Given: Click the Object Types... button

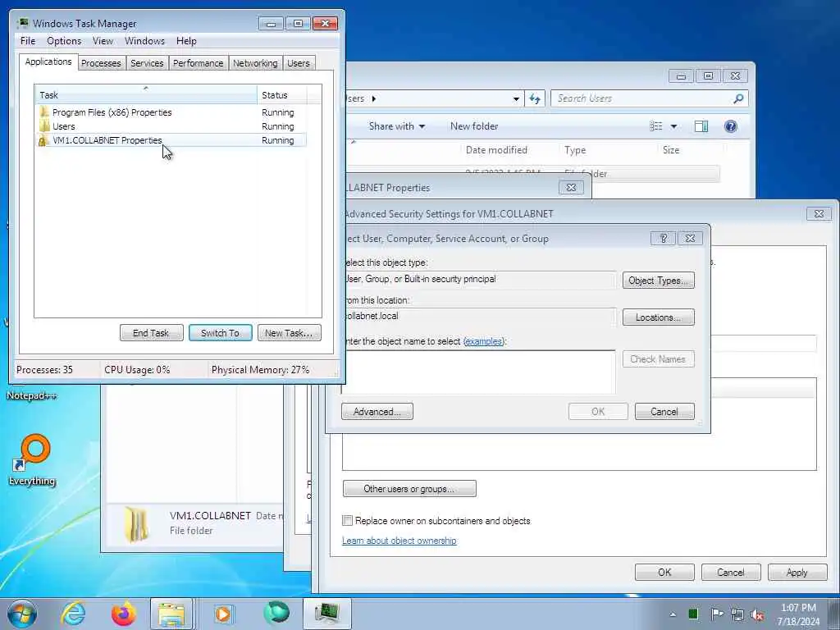Looking at the screenshot, I should pyautogui.click(x=658, y=281).
